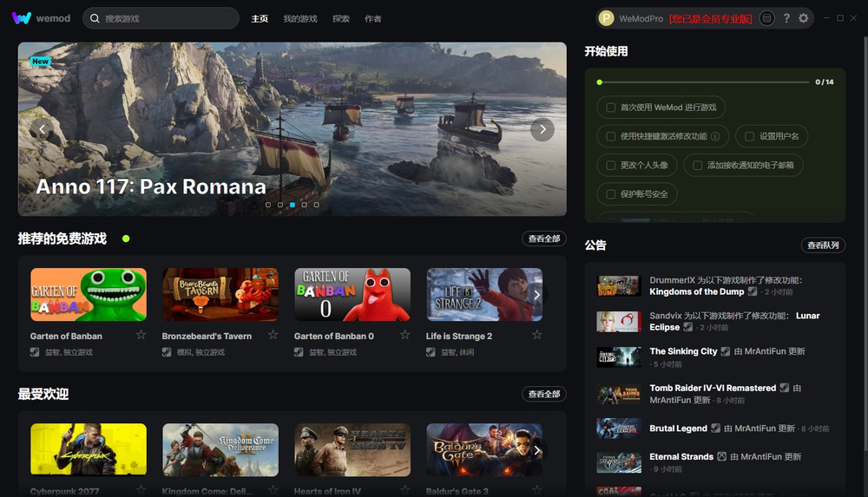
Task: Check the 首次使用 WeMod 进行游戏 checkbox
Action: pos(611,108)
